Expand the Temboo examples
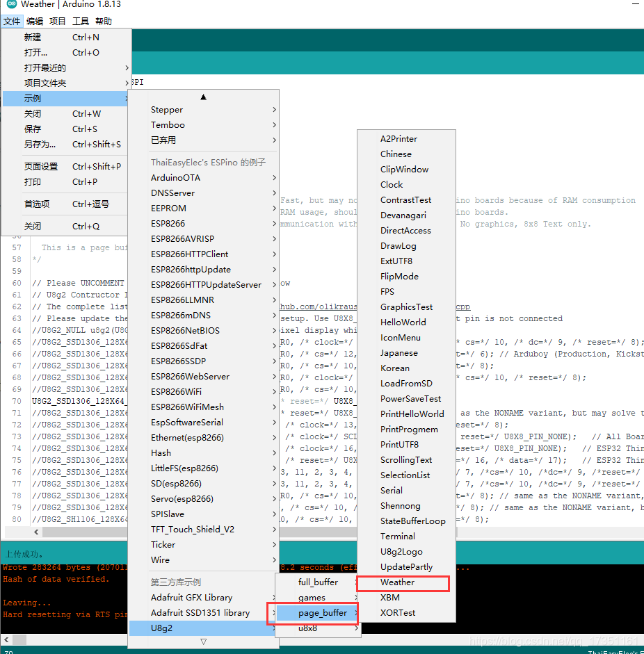Viewport: 644px width, 654px height. 203,124
